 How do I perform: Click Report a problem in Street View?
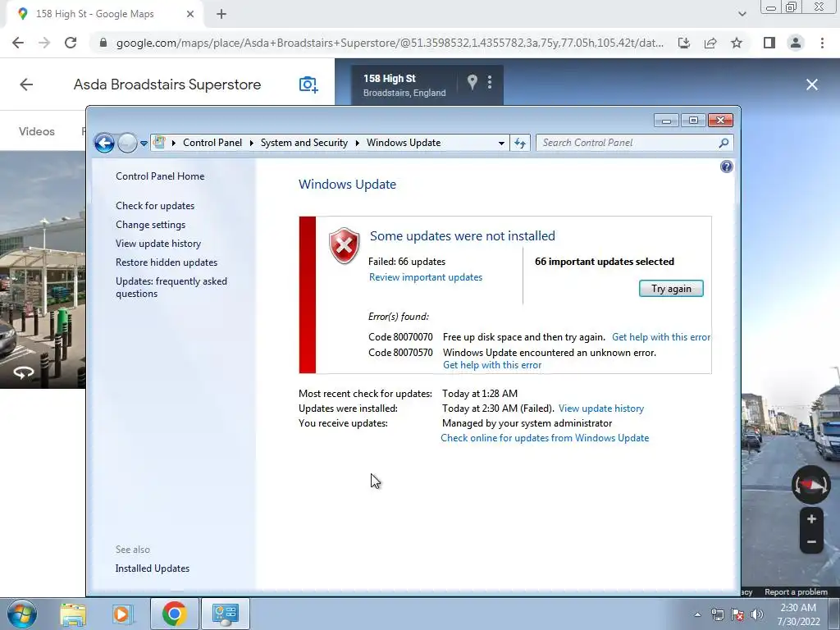[x=796, y=592]
